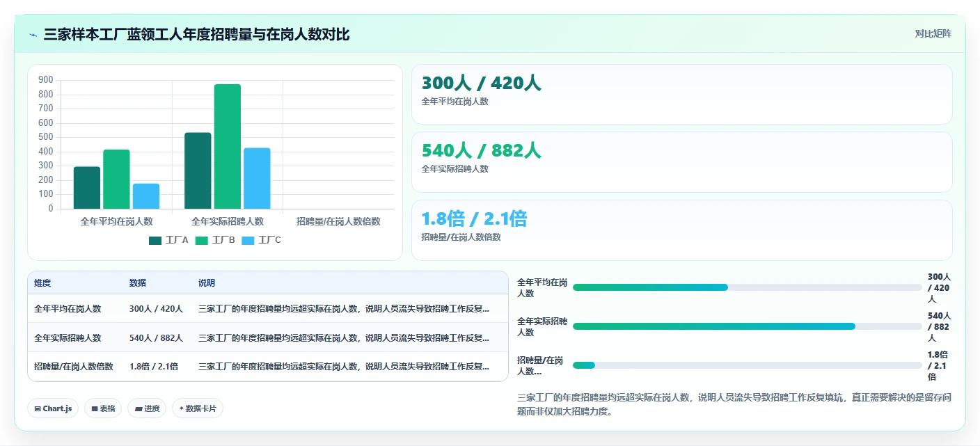Click the 工厂A bar under 全年平均在岗人数

tap(87, 188)
